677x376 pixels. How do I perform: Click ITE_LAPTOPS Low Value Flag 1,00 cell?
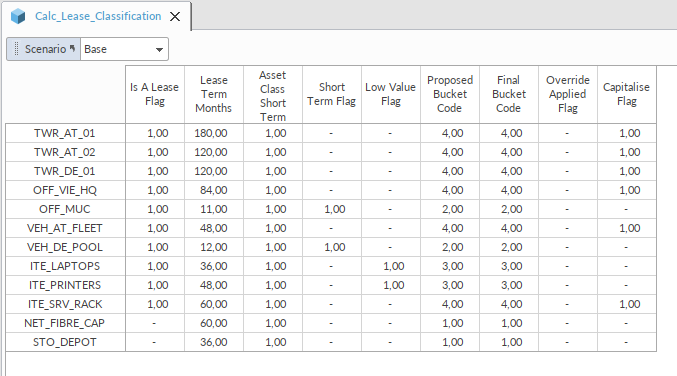[x=391, y=266]
